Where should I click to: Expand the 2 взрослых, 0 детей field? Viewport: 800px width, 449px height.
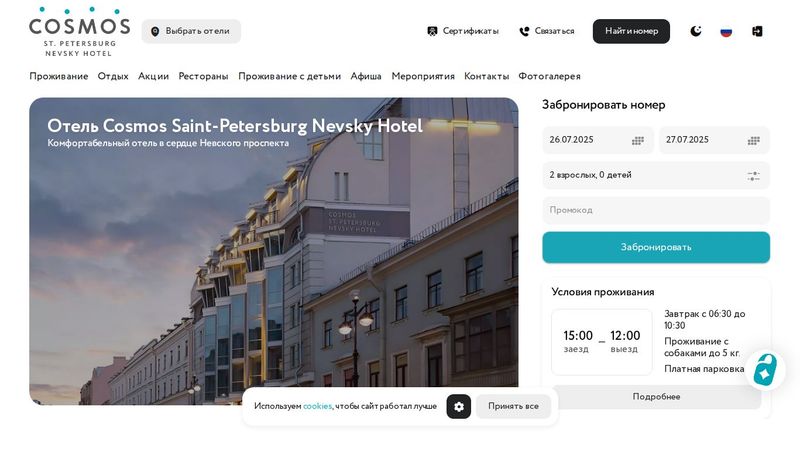[656, 175]
